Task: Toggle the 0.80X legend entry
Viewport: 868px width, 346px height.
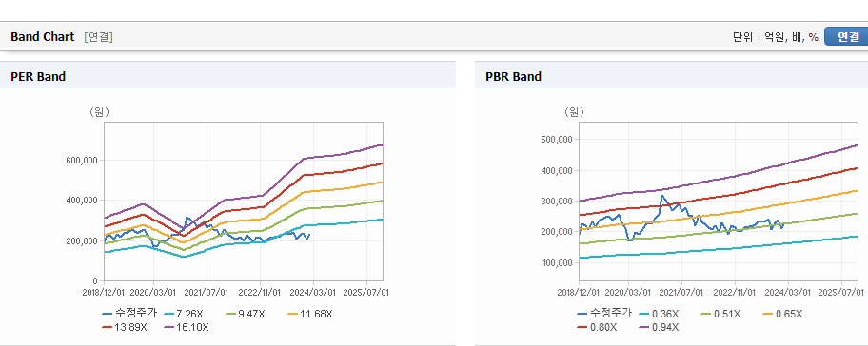Action: (596, 327)
